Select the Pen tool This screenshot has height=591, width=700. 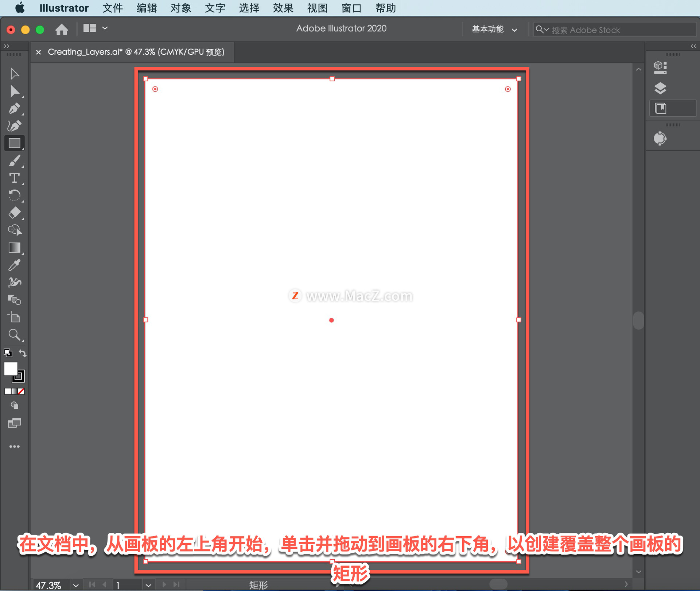pos(14,108)
